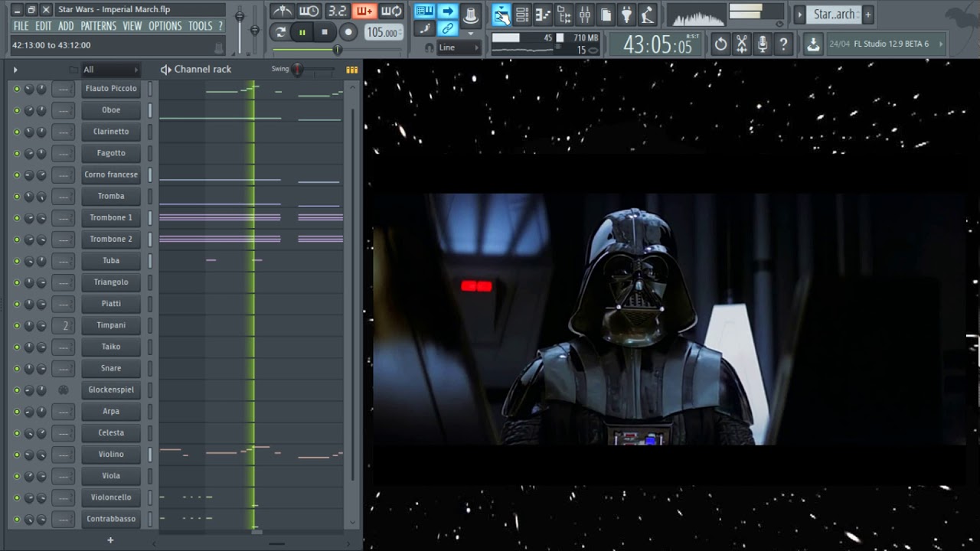Viewport: 980px width, 551px height.
Task: Open the plugin picker plug icon
Action: click(x=626, y=15)
